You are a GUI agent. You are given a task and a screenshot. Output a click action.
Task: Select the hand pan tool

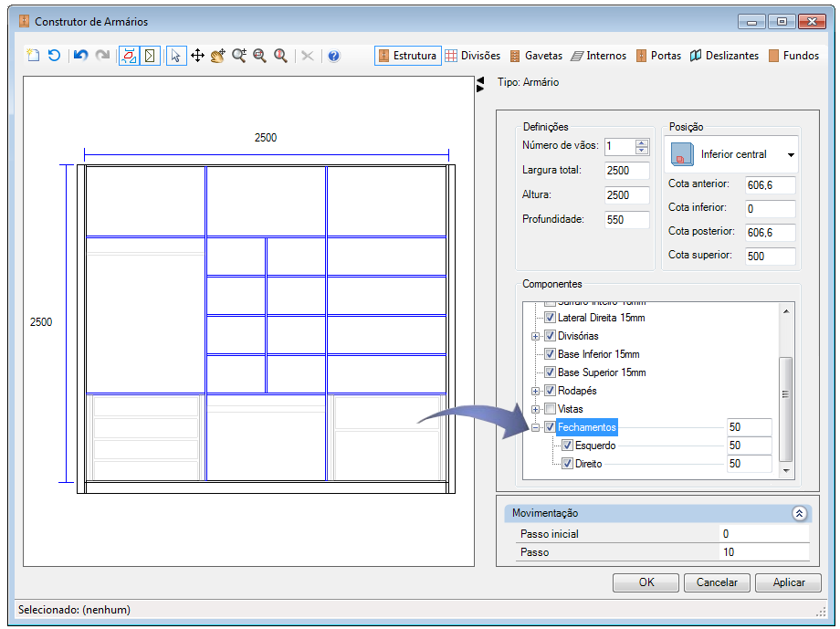click(x=218, y=56)
